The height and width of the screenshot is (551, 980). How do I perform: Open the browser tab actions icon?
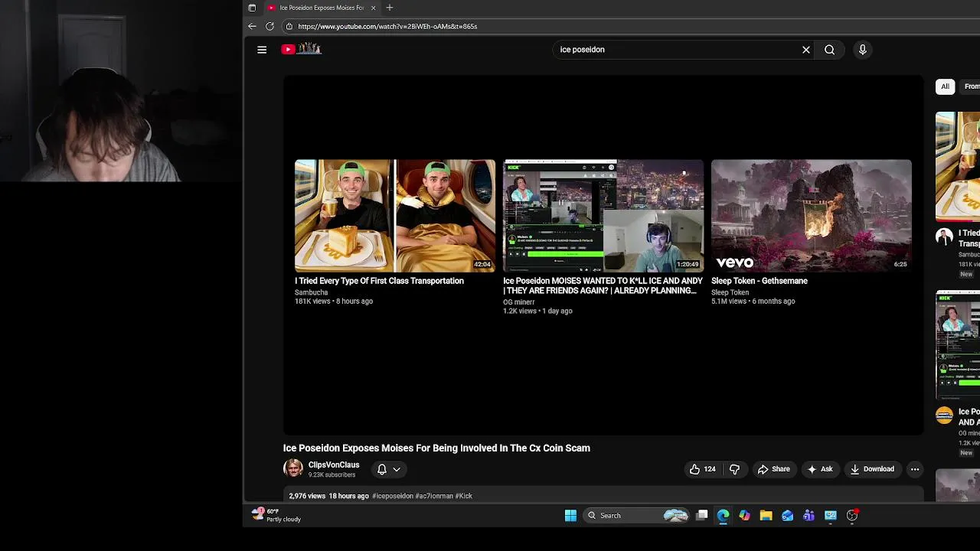pos(252,8)
